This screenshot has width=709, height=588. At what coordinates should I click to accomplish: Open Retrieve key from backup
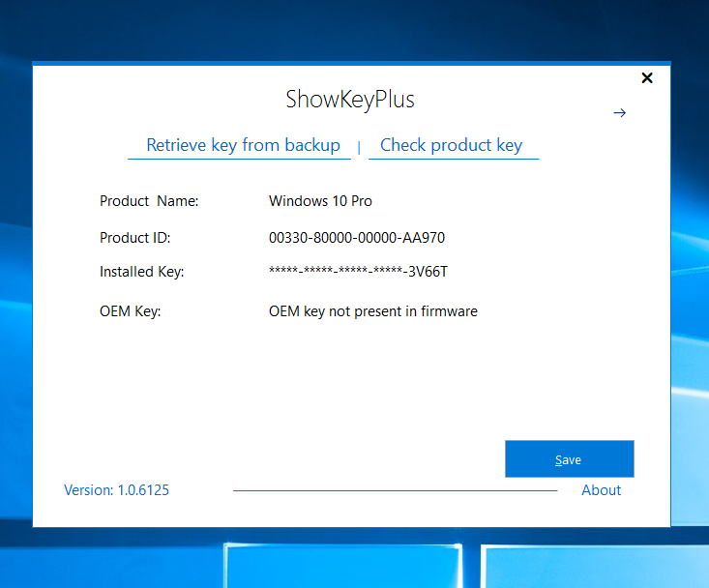click(x=243, y=145)
